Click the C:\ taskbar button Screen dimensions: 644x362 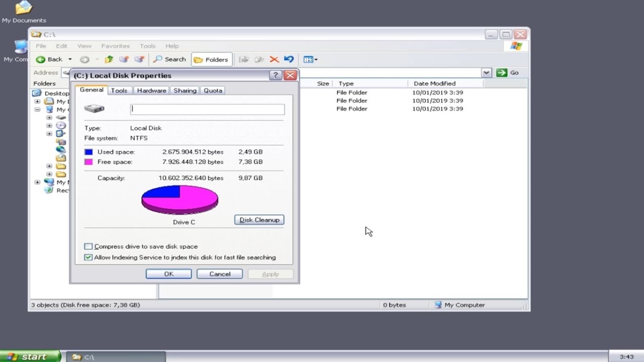click(x=116, y=357)
